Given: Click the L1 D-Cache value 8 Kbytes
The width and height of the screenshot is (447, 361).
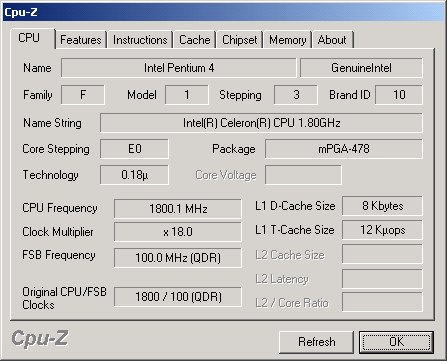Looking at the screenshot, I should click(x=382, y=206).
